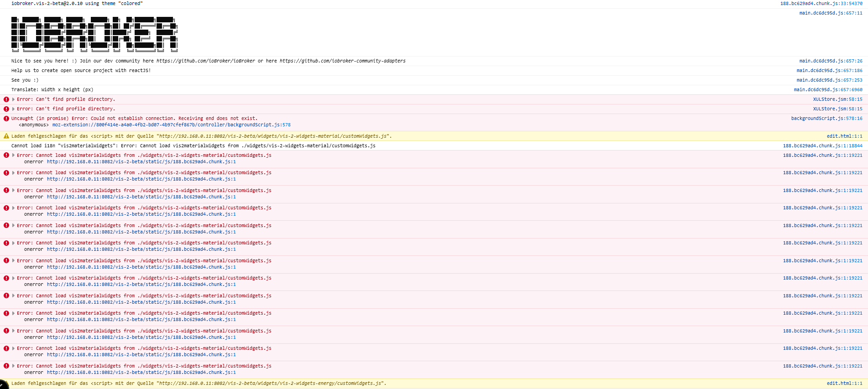Expand first "Can't find profile directory" error

pyautogui.click(x=13, y=99)
